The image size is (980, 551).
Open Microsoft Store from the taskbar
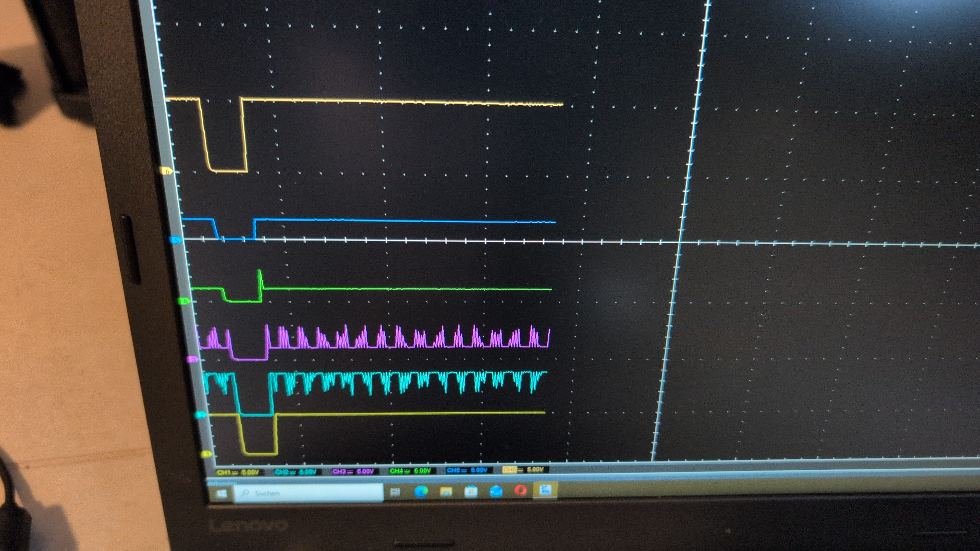471,491
